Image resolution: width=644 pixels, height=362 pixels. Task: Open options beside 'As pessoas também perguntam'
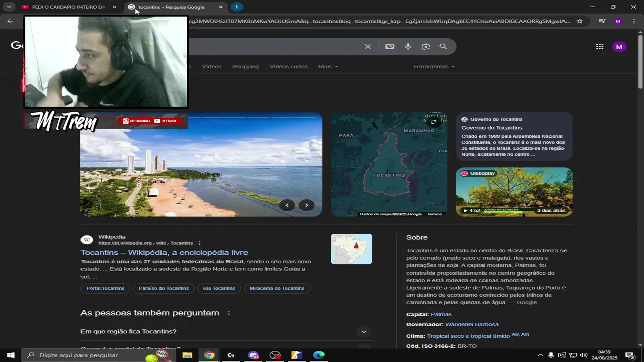[x=229, y=313]
